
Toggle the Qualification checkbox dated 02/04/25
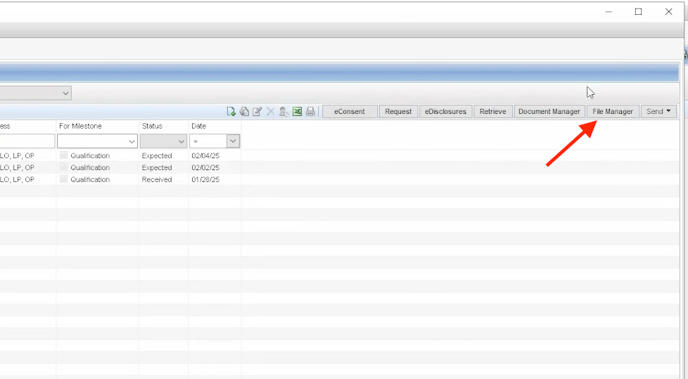click(64, 155)
